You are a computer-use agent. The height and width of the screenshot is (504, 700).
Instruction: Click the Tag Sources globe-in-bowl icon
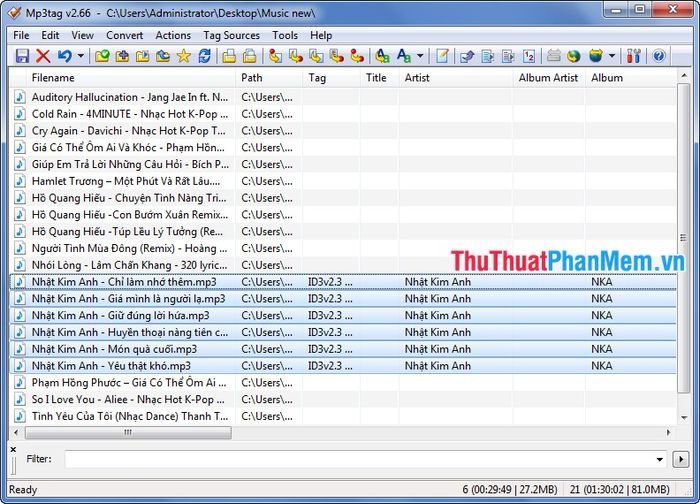596,56
